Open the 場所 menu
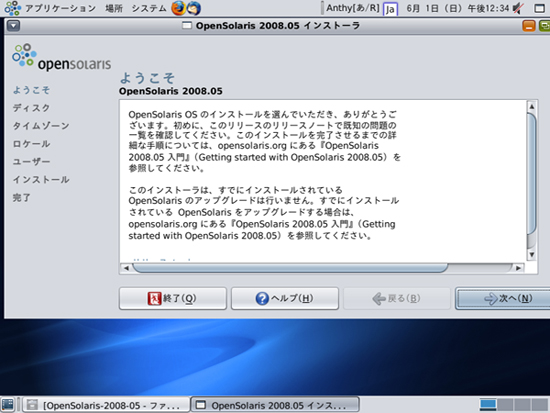This screenshot has width=550, height=413. (x=114, y=8)
